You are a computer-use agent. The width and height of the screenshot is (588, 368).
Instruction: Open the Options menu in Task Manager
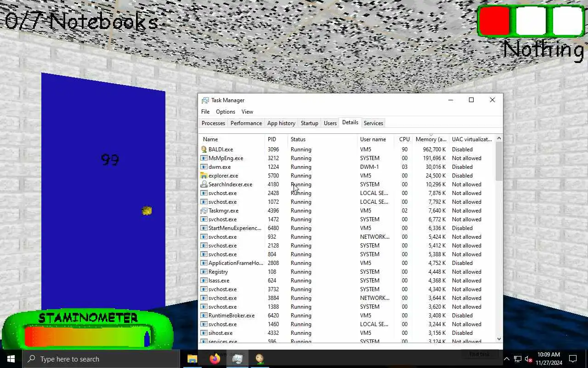[x=226, y=112]
